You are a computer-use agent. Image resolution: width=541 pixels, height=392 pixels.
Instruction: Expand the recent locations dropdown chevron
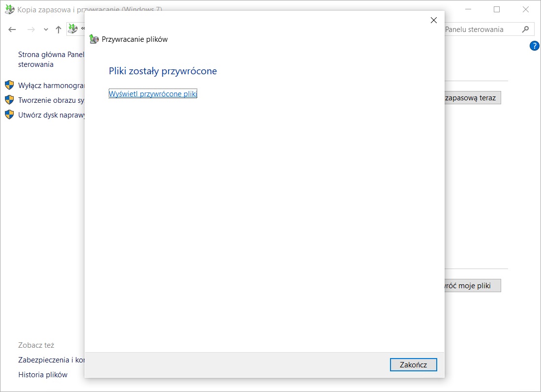pos(46,30)
